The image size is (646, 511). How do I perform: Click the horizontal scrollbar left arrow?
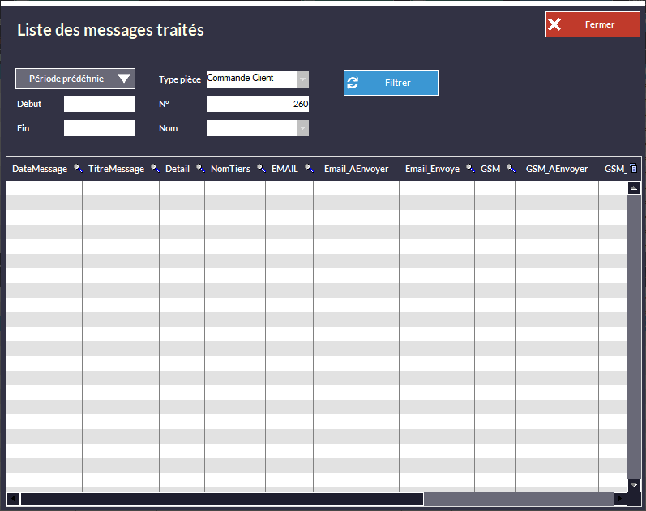click(x=13, y=498)
